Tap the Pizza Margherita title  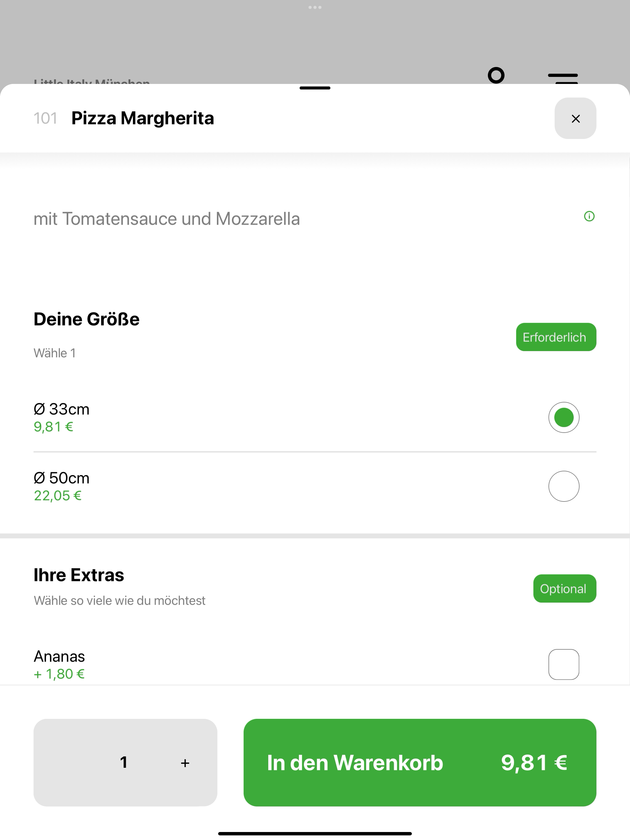click(142, 118)
